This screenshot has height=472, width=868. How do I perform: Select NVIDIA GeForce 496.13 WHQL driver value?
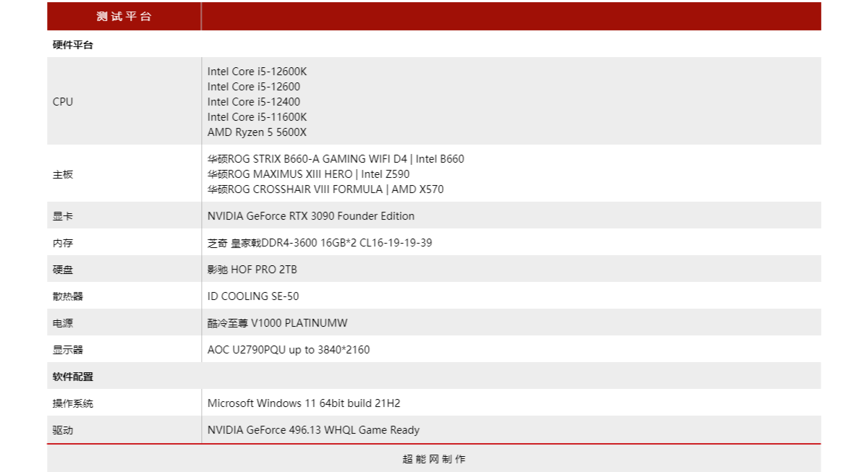click(x=313, y=430)
